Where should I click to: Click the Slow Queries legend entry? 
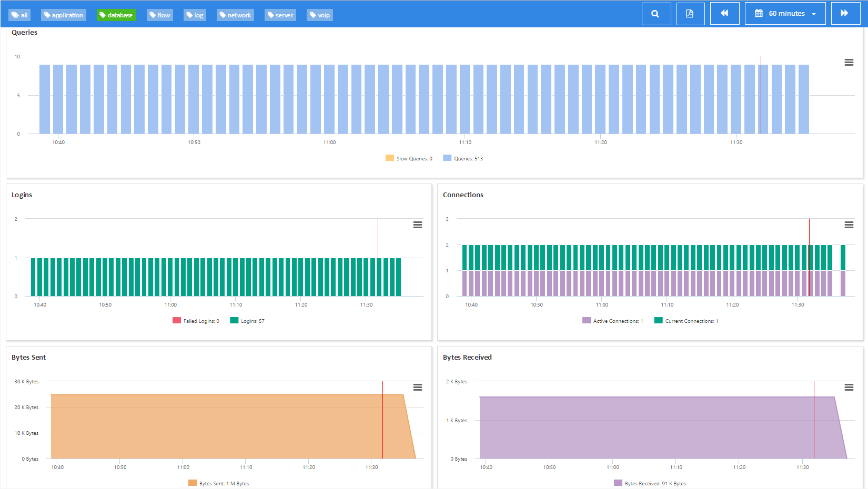(409, 158)
